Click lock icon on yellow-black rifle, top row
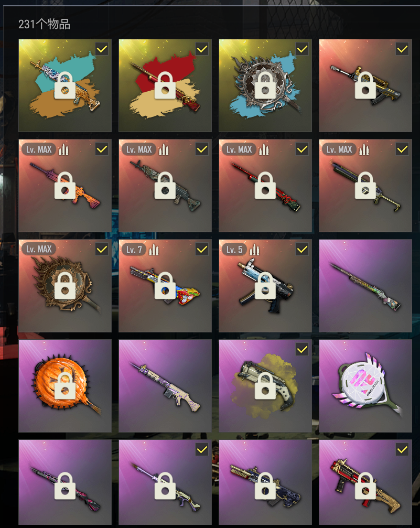The height and width of the screenshot is (528, 420). [365, 85]
